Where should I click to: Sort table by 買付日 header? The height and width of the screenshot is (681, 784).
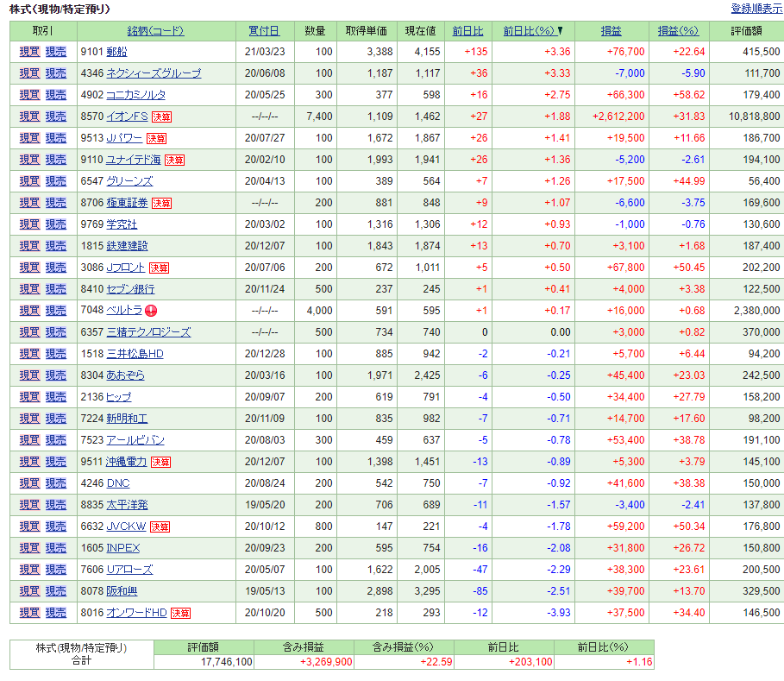(x=265, y=31)
